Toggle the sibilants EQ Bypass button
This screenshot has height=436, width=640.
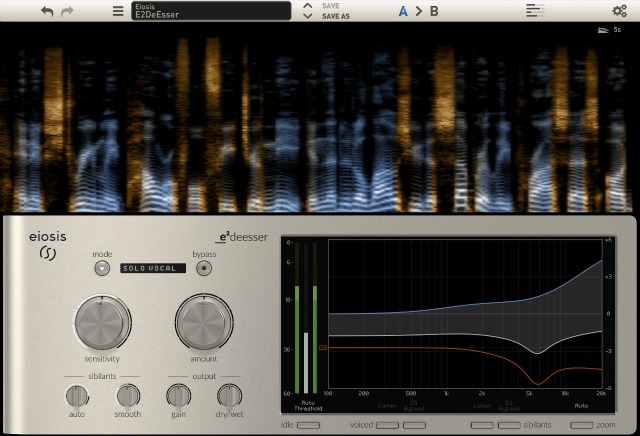pos(509,425)
